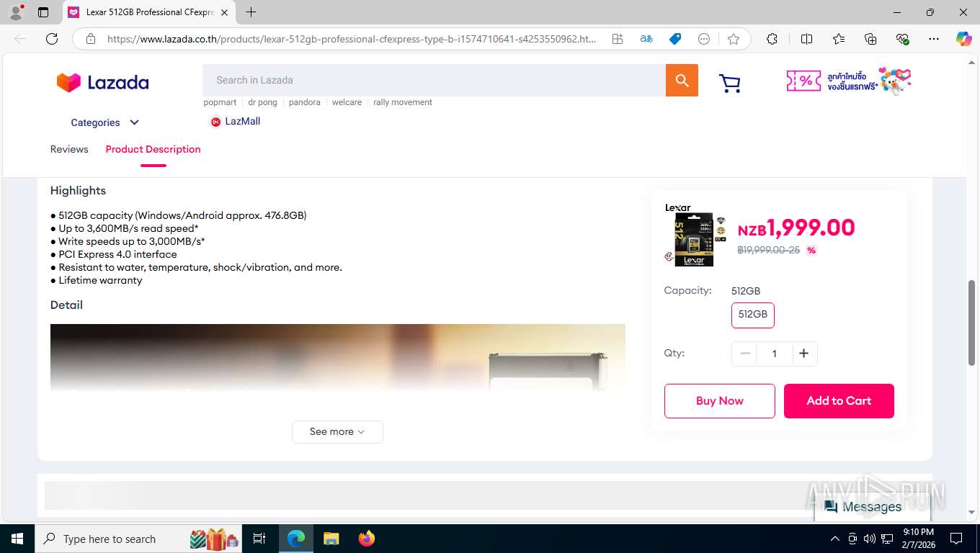Show hidden system tray icons
Screen dimensions: 980x553
(835, 539)
